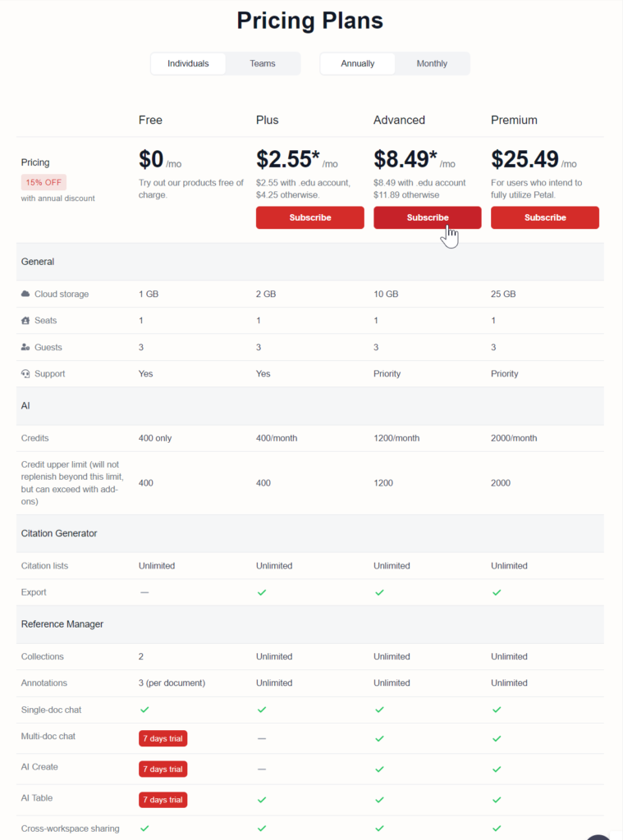The height and width of the screenshot is (840, 623).
Task: Click the 10 GB cloud storage value
Action: click(386, 294)
